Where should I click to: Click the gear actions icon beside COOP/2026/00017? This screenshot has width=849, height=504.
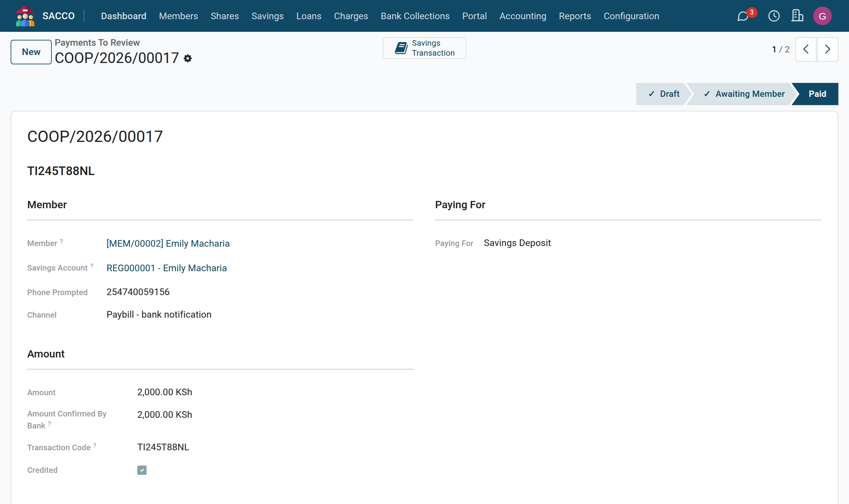(x=188, y=58)
